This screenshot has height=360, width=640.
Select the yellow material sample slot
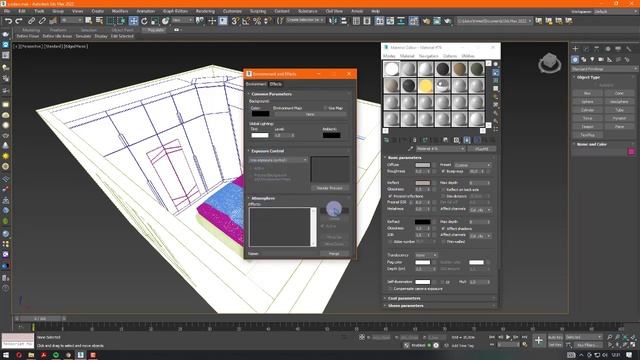click(425, 86)
